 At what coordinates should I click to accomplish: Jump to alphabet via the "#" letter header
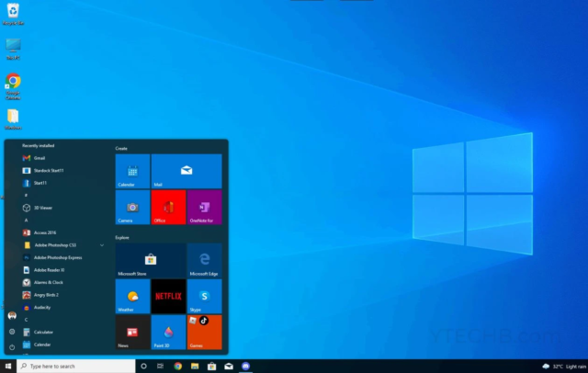[x=26, y=196]
